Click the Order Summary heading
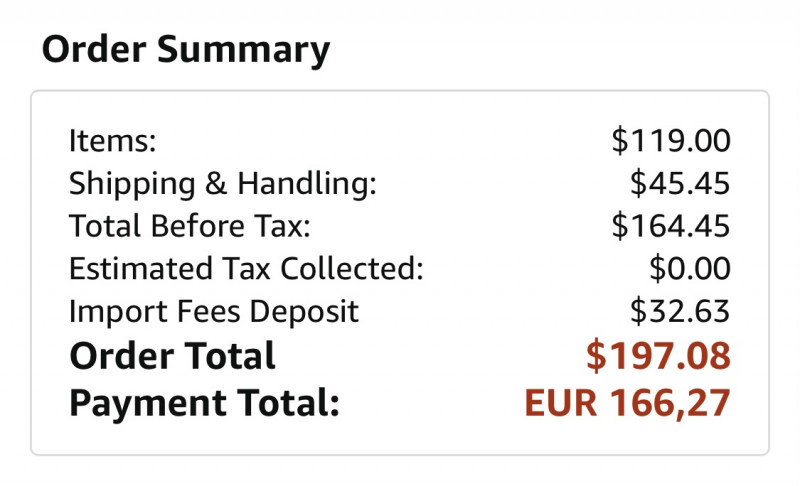The height and width of the screenshot is (486, 800). pyautogui.click(x=186, y=50)
